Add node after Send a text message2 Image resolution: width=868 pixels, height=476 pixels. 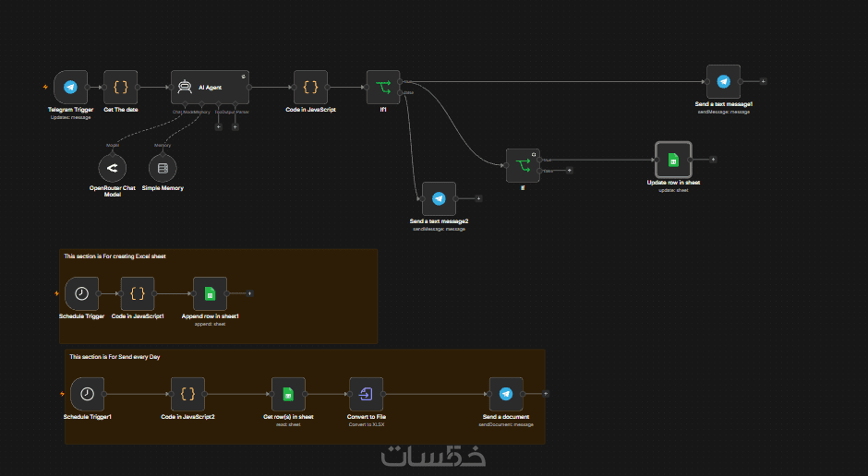[479, 198]
